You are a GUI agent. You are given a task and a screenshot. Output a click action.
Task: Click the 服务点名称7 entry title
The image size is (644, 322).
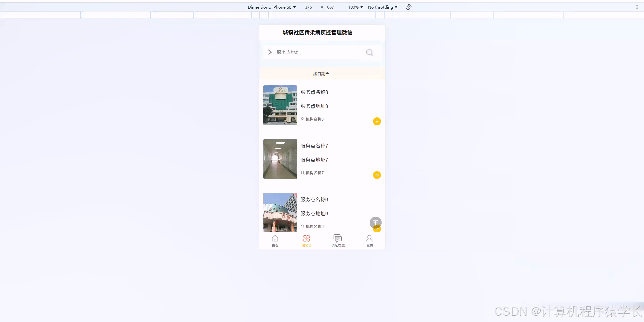(314, 146)
